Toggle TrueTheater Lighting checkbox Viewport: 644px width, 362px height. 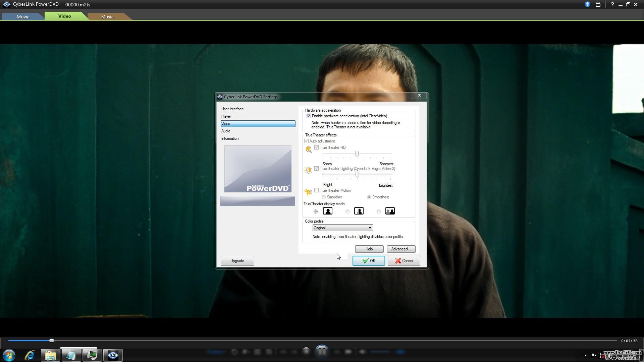pyautogui.click(x=316, y=169)
